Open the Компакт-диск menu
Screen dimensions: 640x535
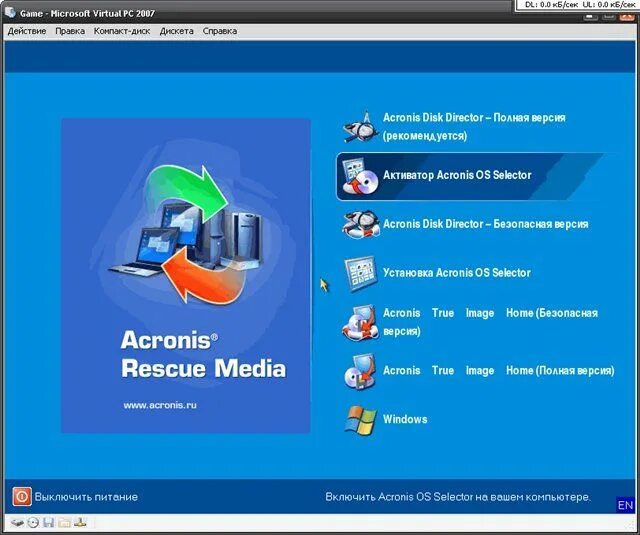tap(122, 31)
